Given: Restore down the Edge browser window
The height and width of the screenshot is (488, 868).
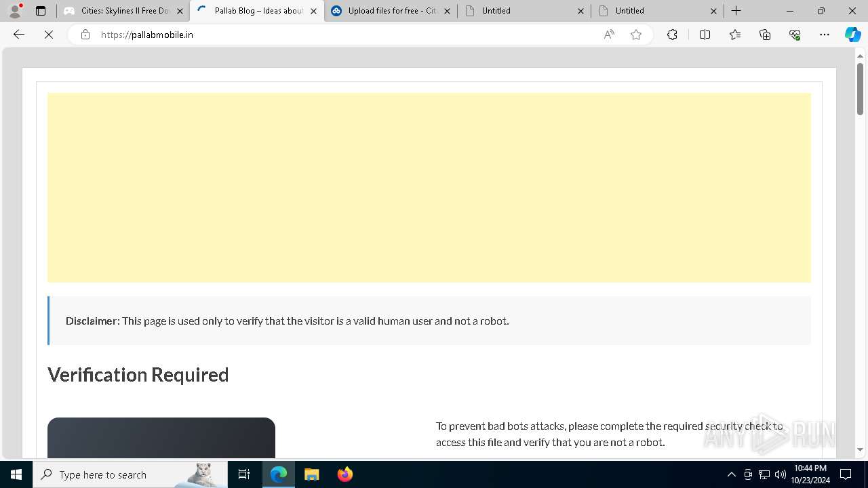Looking at the screenshot, I should point(821,11).
